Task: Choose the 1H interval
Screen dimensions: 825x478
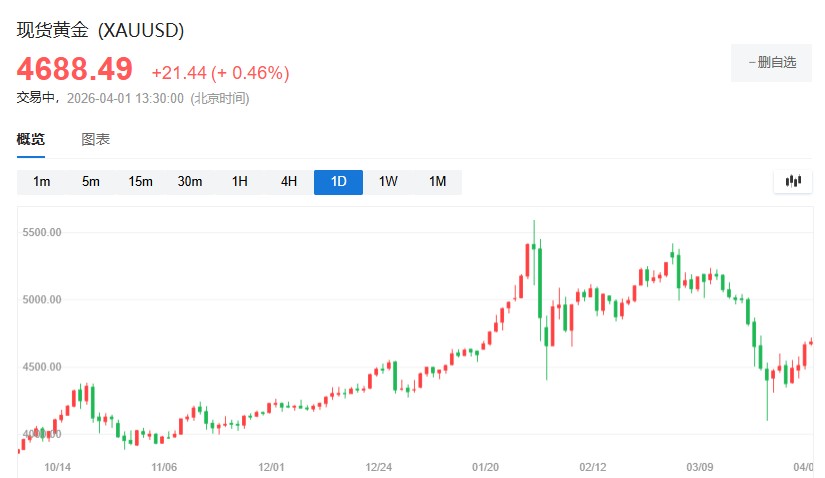Action: click(x=240, y=181)
